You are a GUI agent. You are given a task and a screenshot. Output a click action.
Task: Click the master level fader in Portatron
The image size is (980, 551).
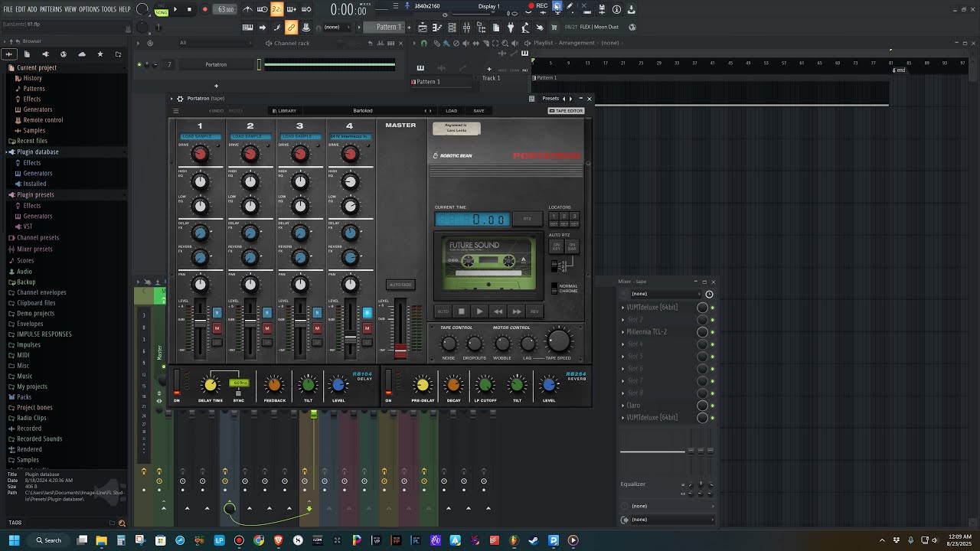coord(400,350)
